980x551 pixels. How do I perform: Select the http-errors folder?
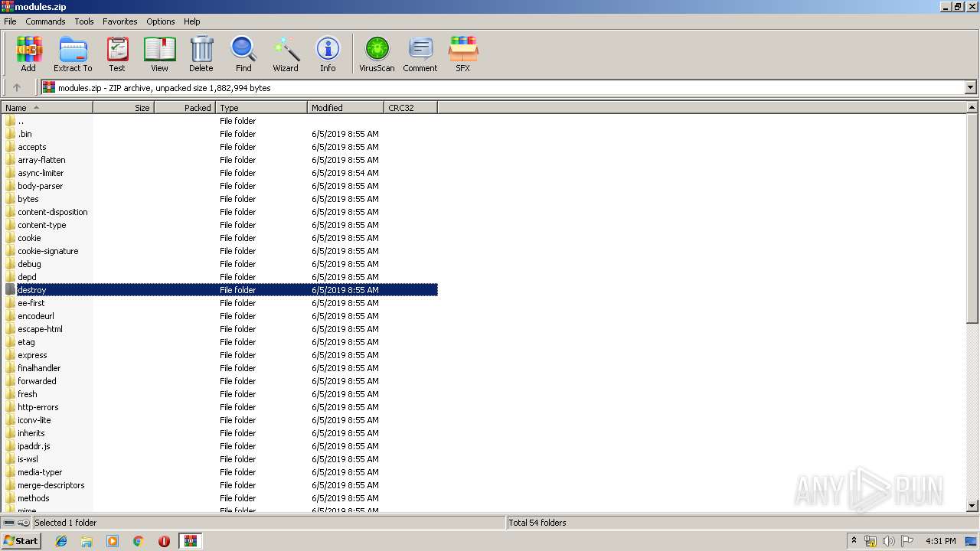[220, 407]
